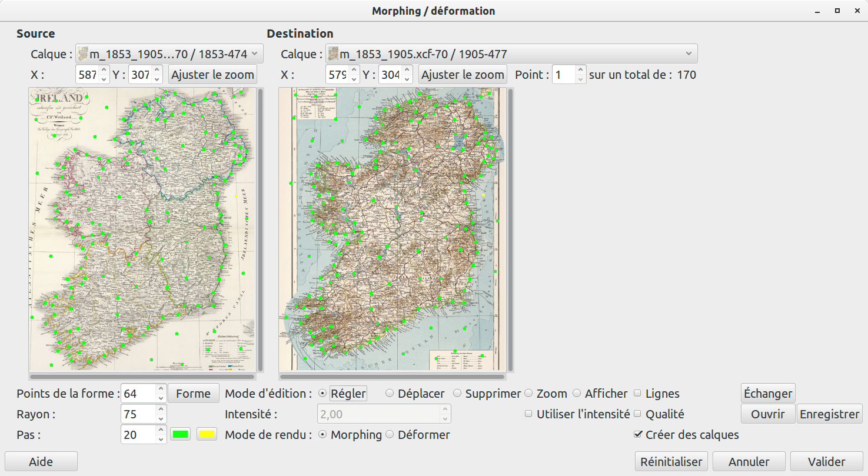Screen dimensions: 868x476
Task: Increase 'Points de la forme' value
Action: click(161, 389)
